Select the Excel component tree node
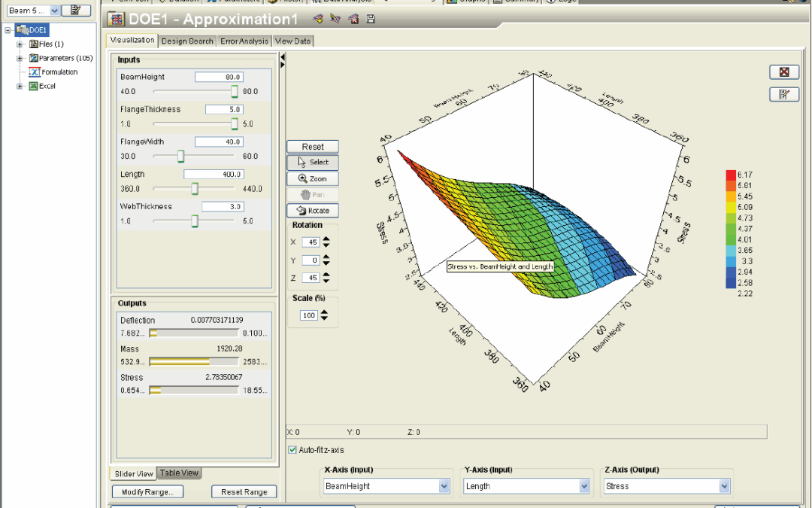This screenshot has height=508, width=812. click(42, 86)
